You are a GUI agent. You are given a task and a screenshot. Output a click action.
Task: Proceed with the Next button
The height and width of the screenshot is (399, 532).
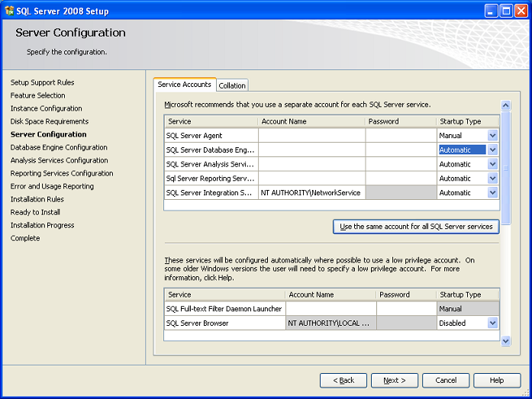click(395, 381)
